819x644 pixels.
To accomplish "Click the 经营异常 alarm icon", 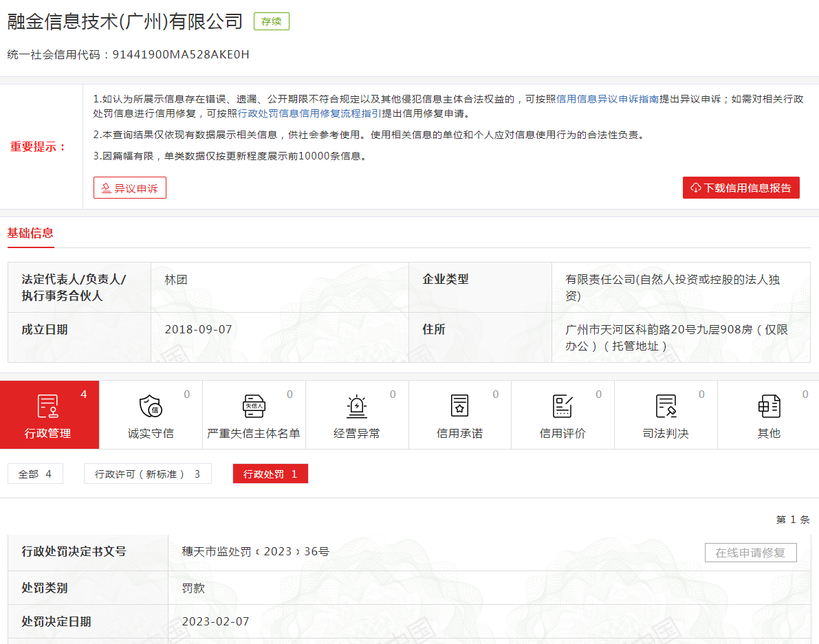I will 357,407.
